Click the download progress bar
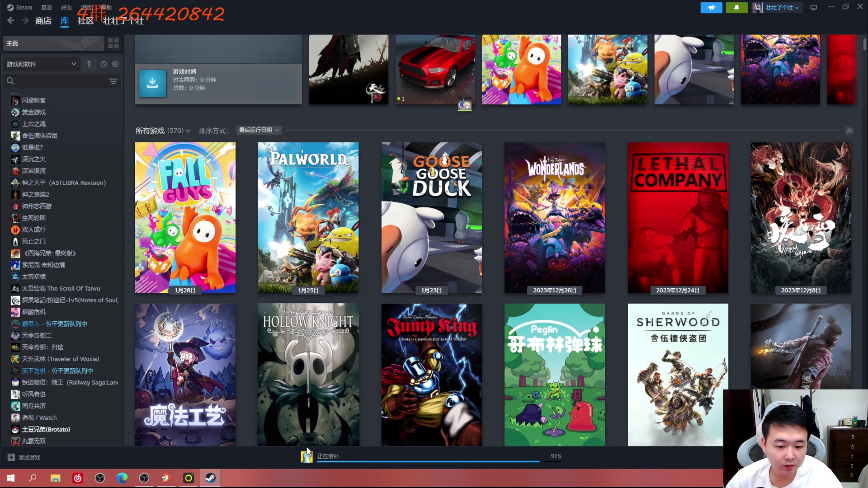868x488 pixels. (439, 461)
